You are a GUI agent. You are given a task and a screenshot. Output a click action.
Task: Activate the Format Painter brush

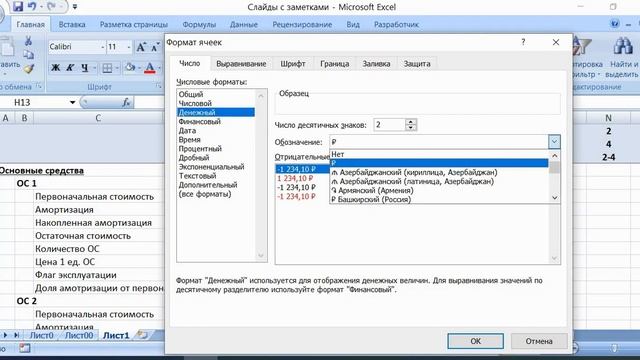click(x=28, y=69)
